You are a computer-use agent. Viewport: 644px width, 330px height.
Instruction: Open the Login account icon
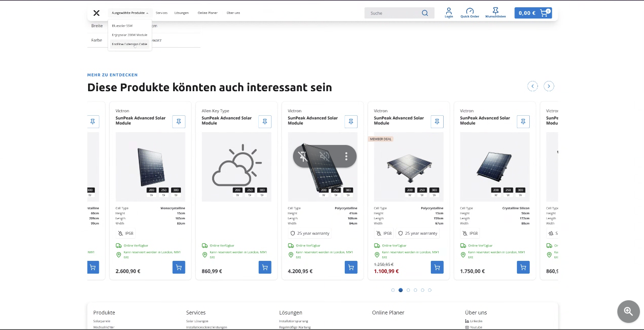tap(449, 13)
